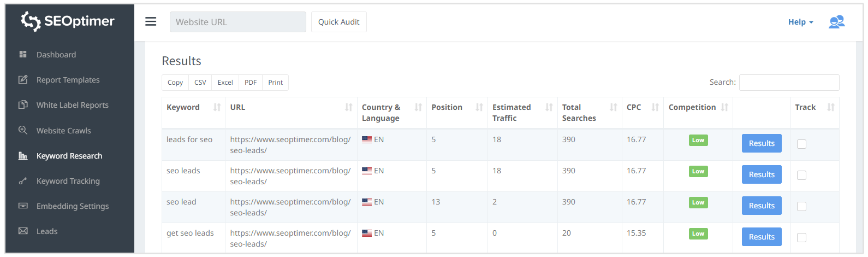Screen dimensions: 868x257
Task: Go to Embedding Settings menu item
Action: 73,206
